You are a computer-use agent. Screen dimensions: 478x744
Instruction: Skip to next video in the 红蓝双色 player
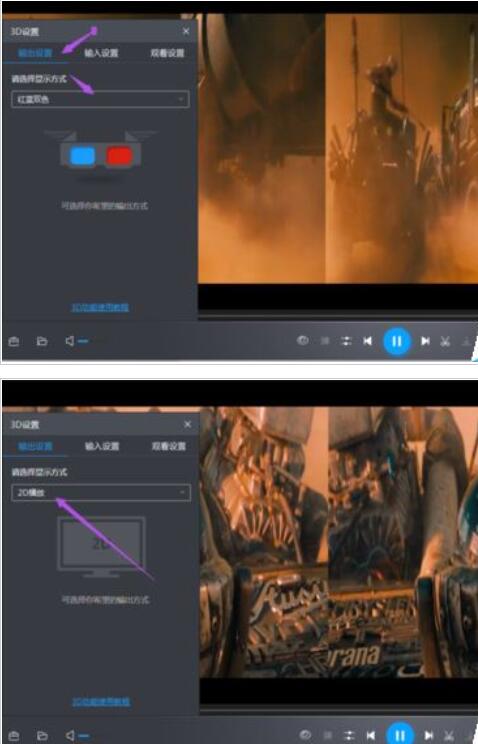[x=425, y=341]
